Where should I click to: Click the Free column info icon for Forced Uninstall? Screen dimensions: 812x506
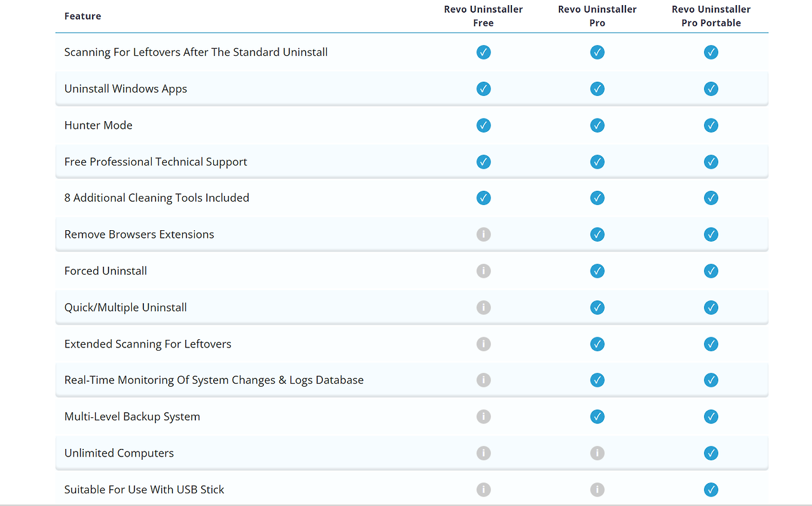tap(483, 271)
